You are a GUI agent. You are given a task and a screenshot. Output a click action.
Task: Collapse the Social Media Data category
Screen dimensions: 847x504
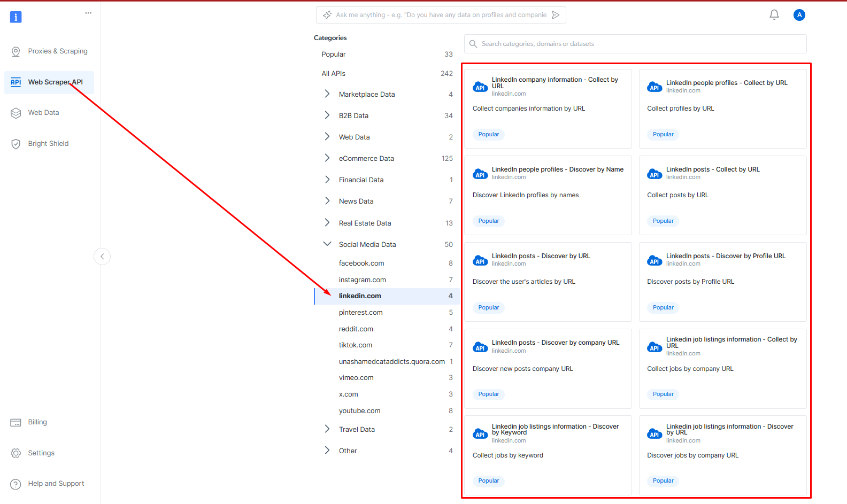point(327,244)
